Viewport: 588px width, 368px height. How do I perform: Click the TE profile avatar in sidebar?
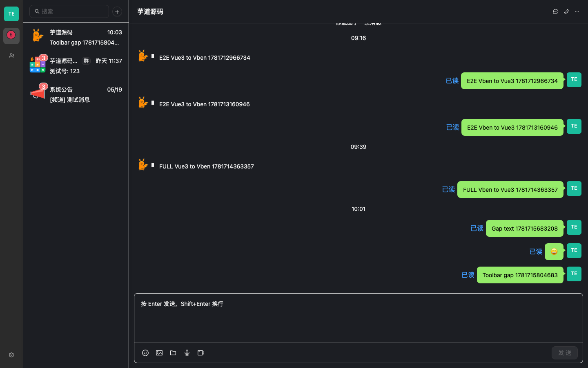pos(11,14)
